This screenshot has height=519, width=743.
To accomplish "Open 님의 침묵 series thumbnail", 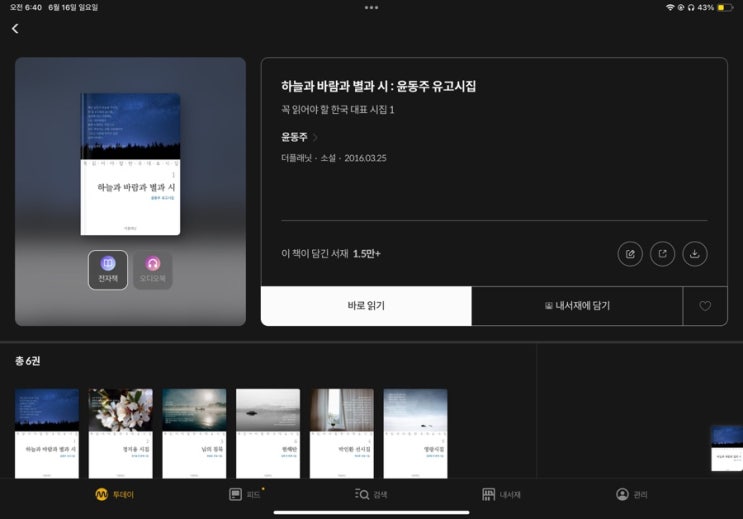I will [194, 433].
